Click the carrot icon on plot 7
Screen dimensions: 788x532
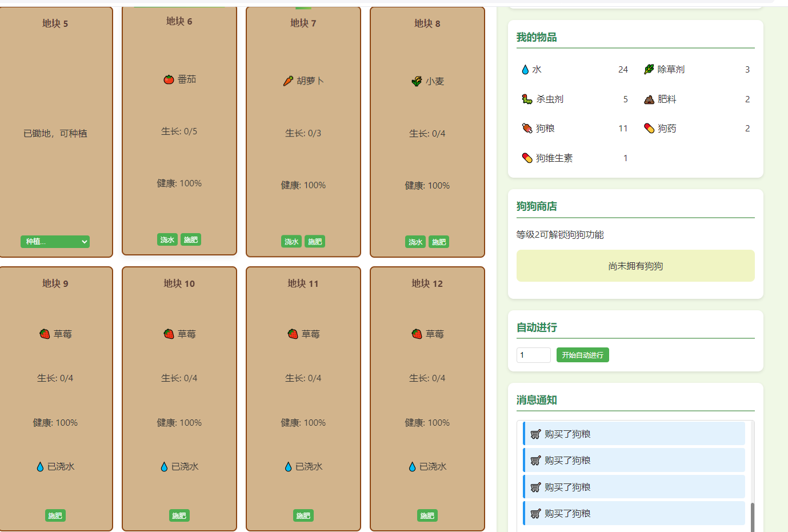[x=288, y=81]
